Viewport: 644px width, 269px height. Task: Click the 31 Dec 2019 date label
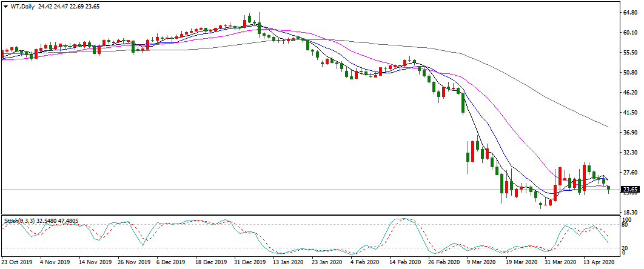(x=249, y=264)
